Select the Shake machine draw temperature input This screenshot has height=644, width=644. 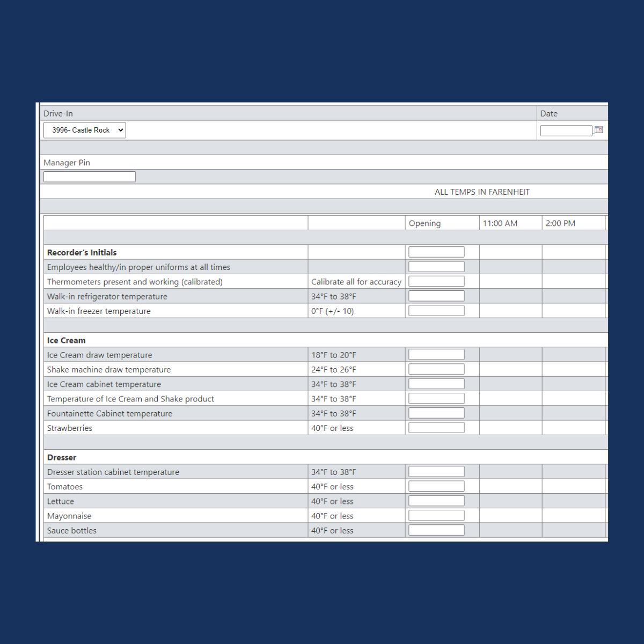click(x=436, y=369)
